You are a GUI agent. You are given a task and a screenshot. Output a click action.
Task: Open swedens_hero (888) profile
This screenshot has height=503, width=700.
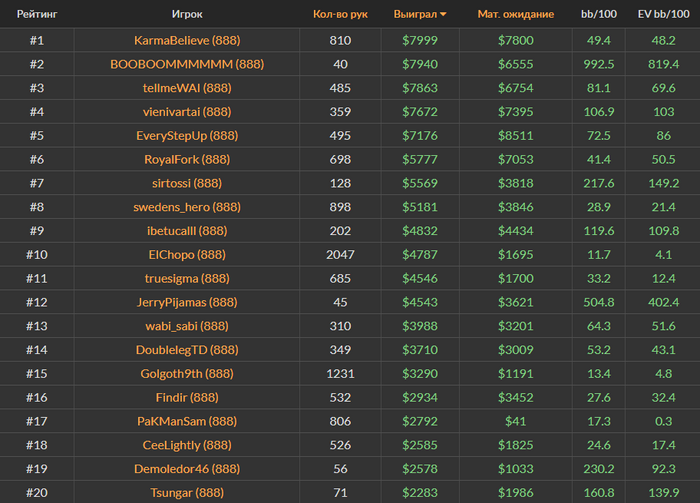pyautogui.click(x=187, y=207)
